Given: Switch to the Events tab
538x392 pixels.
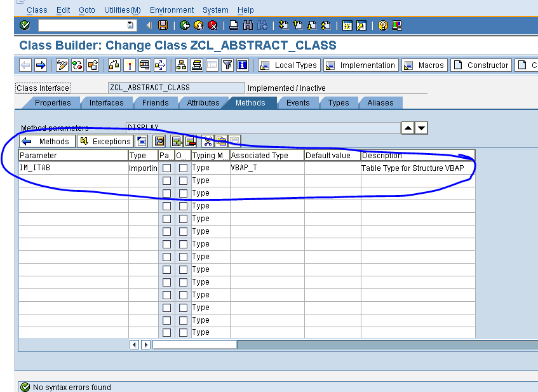Looking at the screenshot, I should [x=298, y=103].
